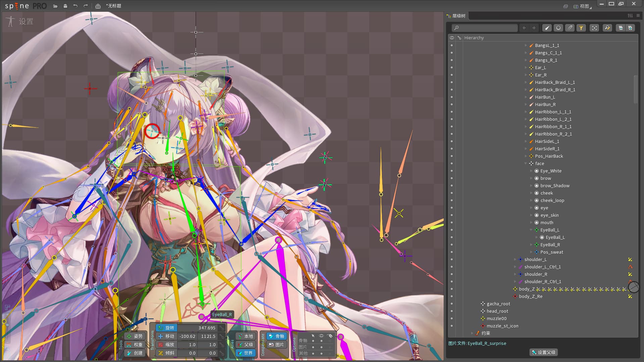Expand the EyeBall_R bone node
This screenshot has height=362, width=644.
pos(531,245)
